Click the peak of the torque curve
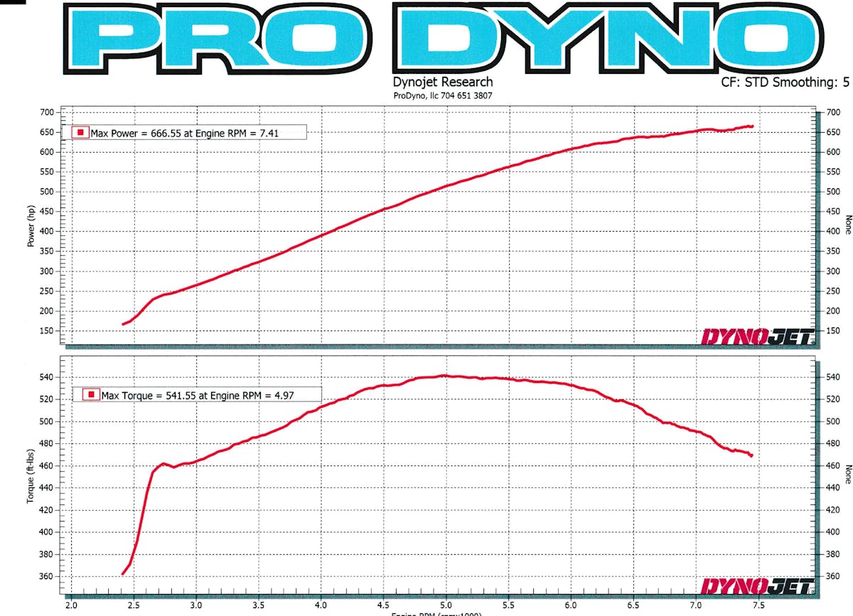Screen dimensions: 853x616 444,376
